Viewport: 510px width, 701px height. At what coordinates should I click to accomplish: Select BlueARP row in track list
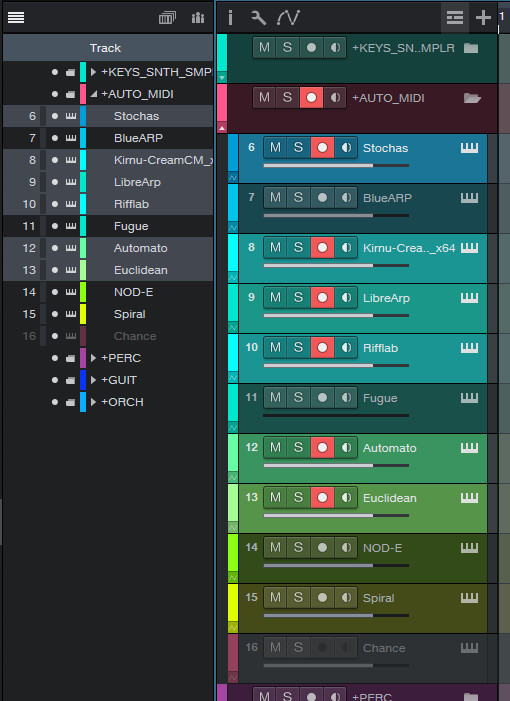pos(108,138)
